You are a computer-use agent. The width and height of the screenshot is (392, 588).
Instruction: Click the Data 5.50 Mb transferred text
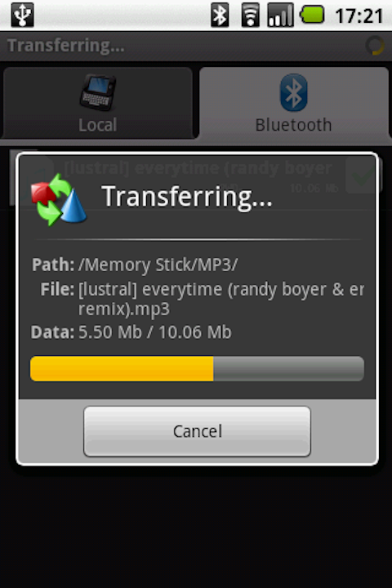[x=131, y=332]
